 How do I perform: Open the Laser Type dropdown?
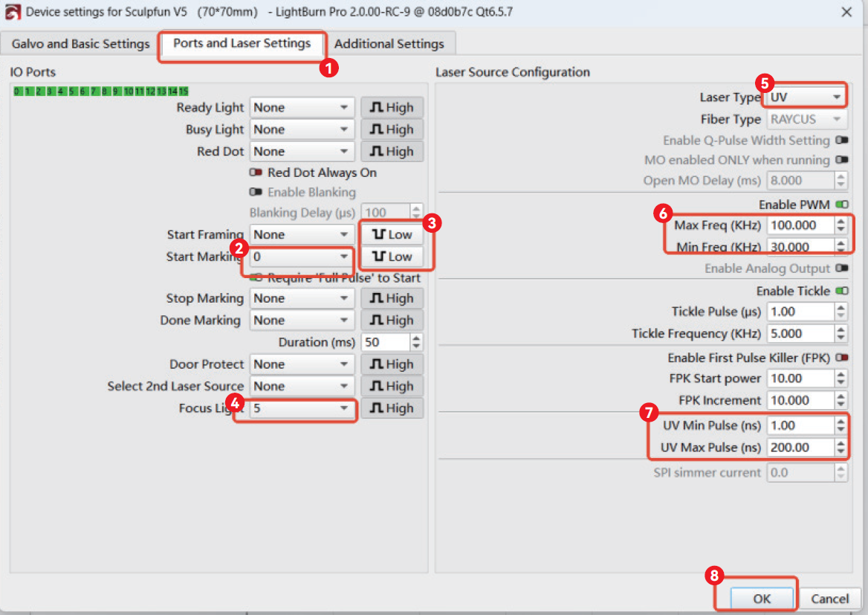pos(806,97)
